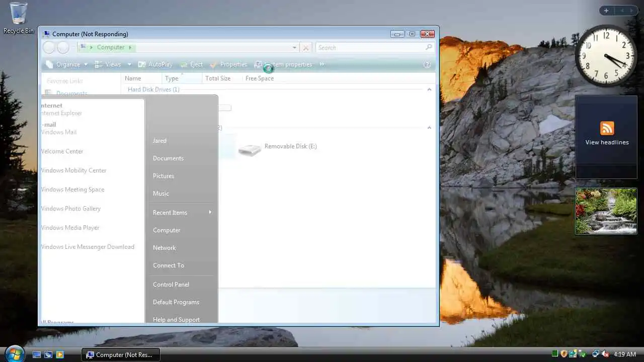
Task: Click Properties in Explorer toolbar
Action: (x=228, y=64)
